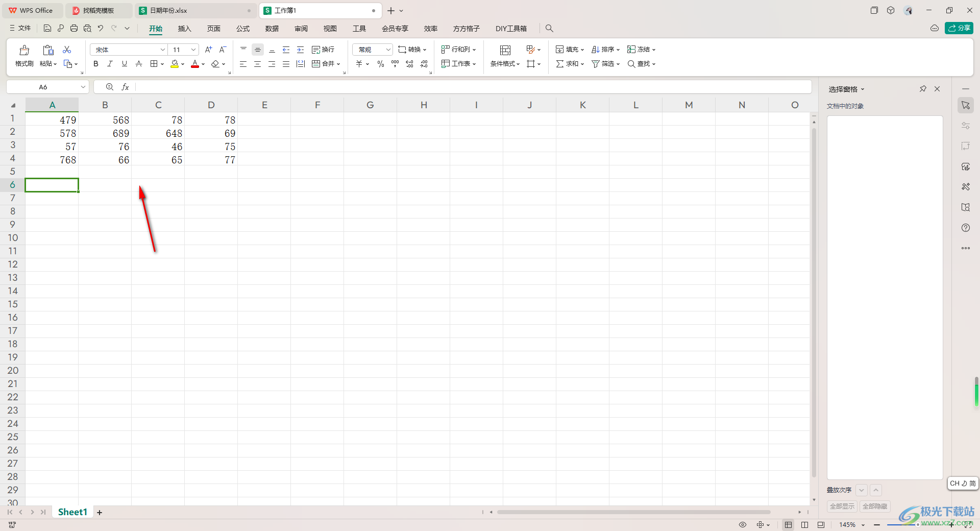Center text horizontally
Screen dimensions: 980x531
(x=258, y=64)
